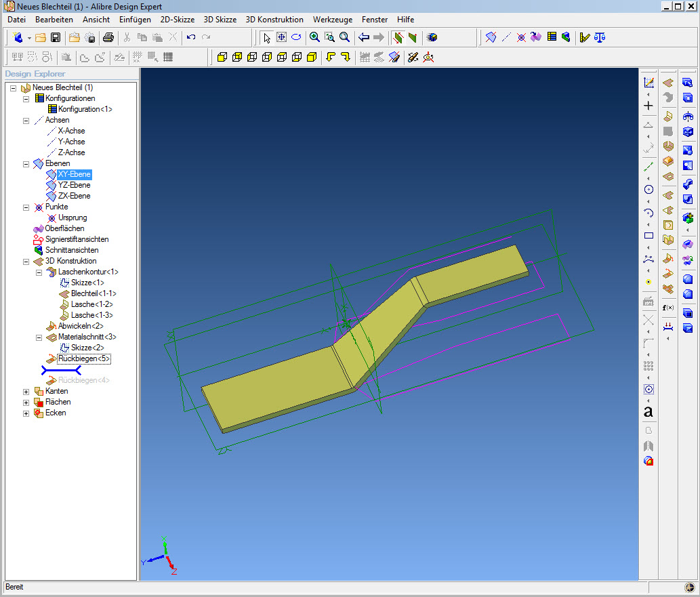Click the status bar icon bottom right
Viewport: 700px width, 597px height.
(690, 588)
